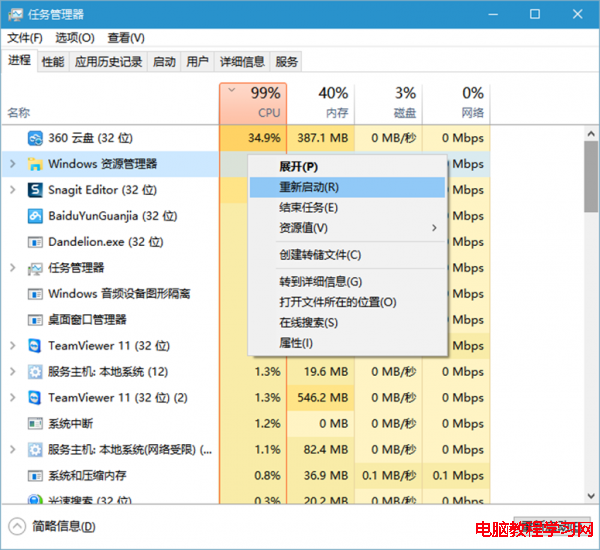The width and height of the screenshot is (600, 550).
Task: Click the 简略信息(D) link
Action: pyautogui.click(x=64, y=527)
